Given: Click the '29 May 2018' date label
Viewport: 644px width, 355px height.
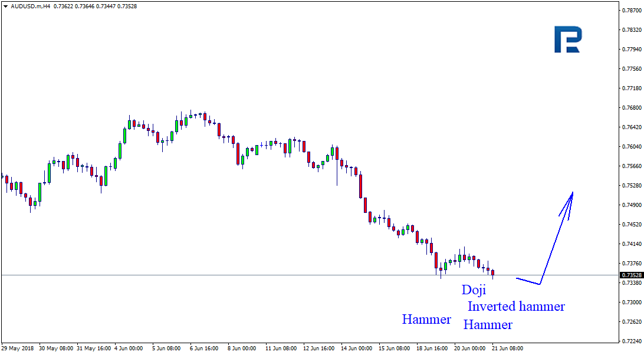Looking at the screenshot, I should click(17, 349).
